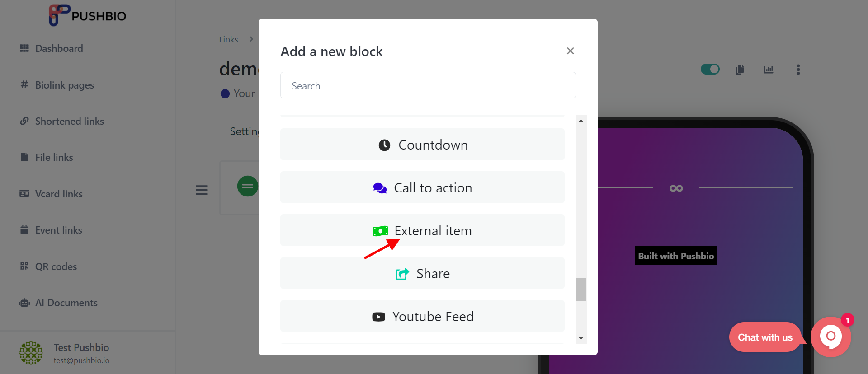Toggle the biolink page active switch
Image resolution: width=868 pixels, height=374 pixels.
(710, 69)
